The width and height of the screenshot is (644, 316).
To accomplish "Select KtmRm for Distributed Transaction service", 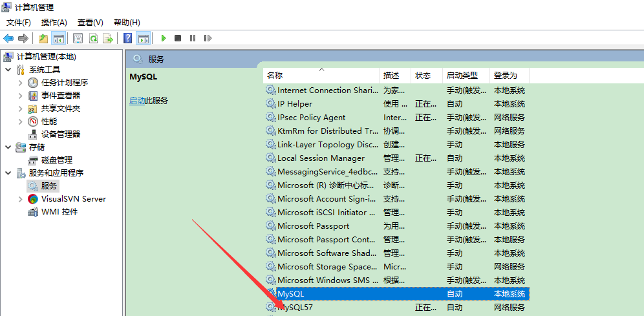I will [x=397, y=131].
